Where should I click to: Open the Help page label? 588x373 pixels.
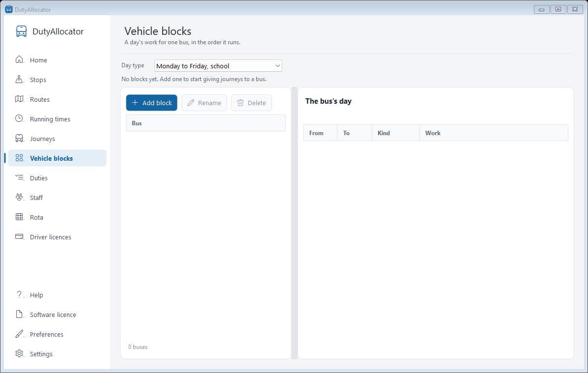click(36, 295)
